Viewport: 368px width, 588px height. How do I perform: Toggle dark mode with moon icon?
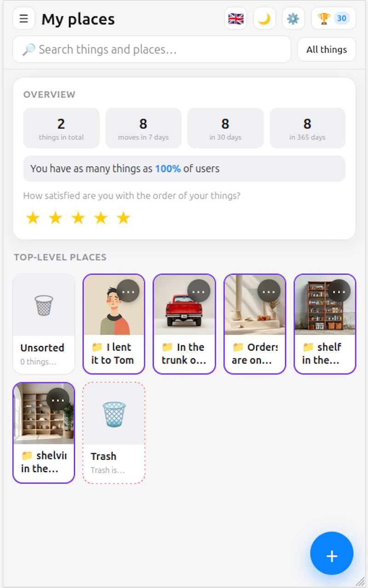pos(264,19)
